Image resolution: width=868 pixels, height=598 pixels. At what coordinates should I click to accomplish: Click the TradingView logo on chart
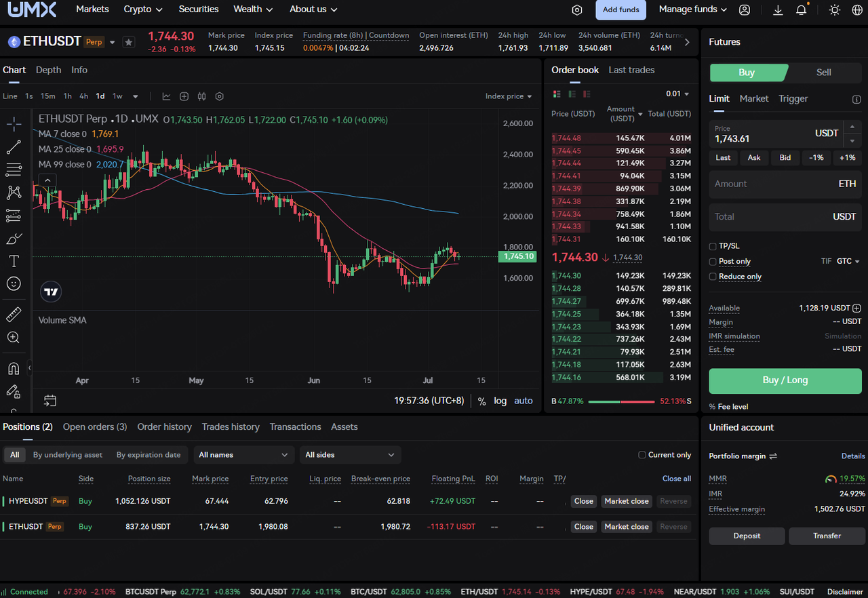tap(51, 292)
